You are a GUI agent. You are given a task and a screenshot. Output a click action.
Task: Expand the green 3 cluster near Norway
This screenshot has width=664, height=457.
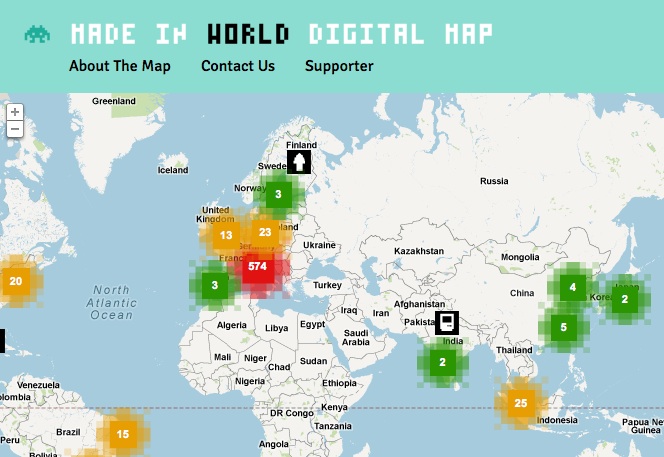278,194
